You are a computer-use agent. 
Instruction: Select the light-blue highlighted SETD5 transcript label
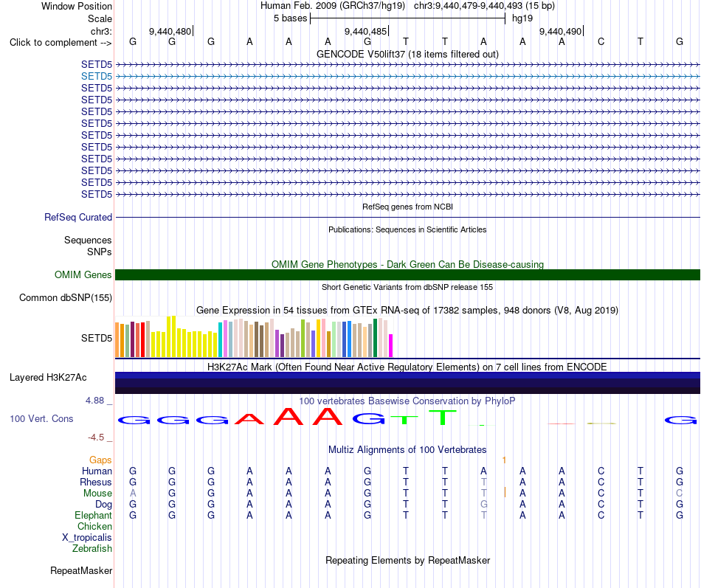point(97,76)
